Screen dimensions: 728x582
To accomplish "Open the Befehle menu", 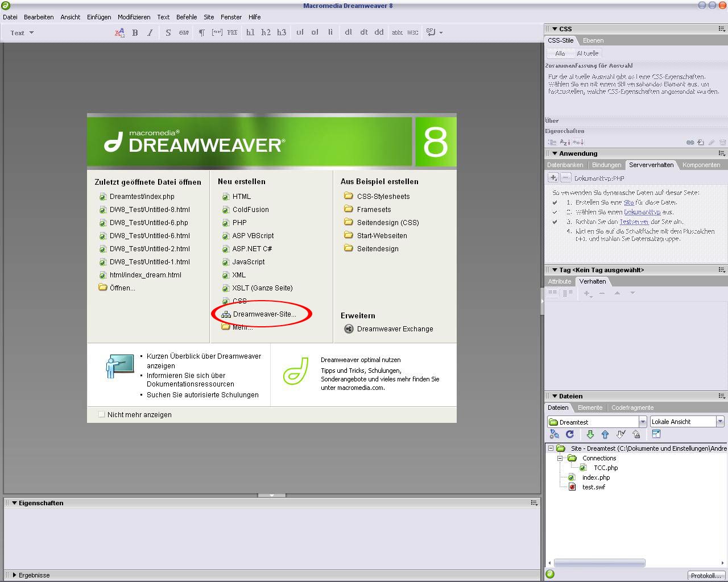I will pyautogui.click(x=187, y=17).
